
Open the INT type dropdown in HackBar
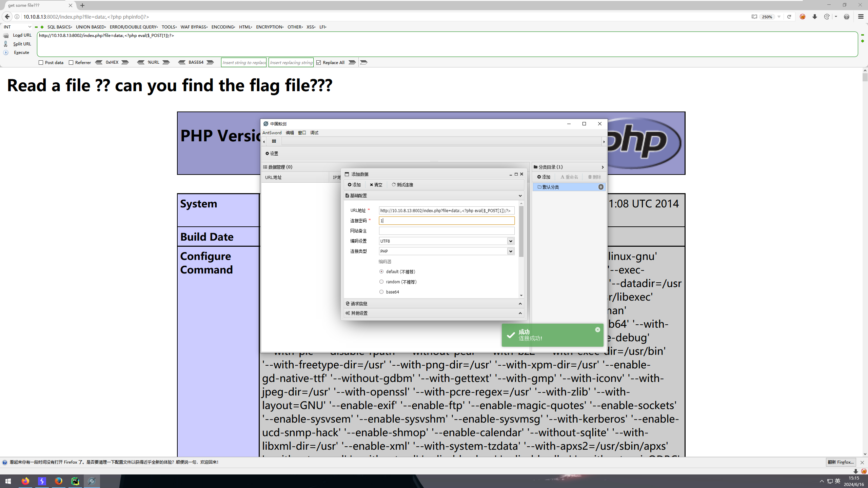click(17, 27)
